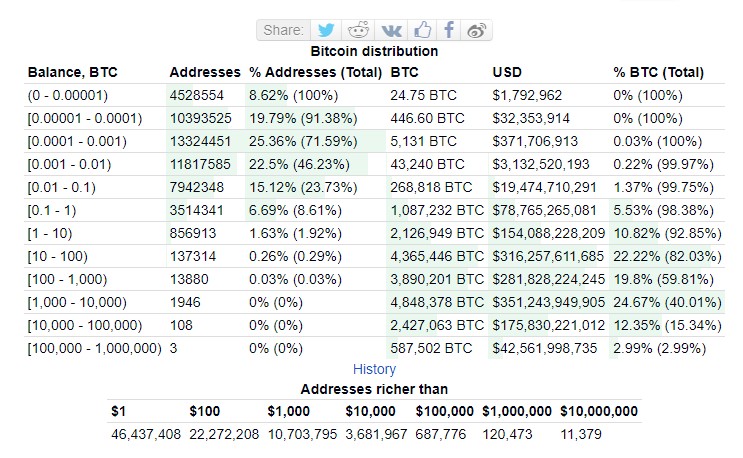The height and width of the screenshot is (458, 743).
Task: Click the 120,473 addresses count
Action: [x=507, y=434]
